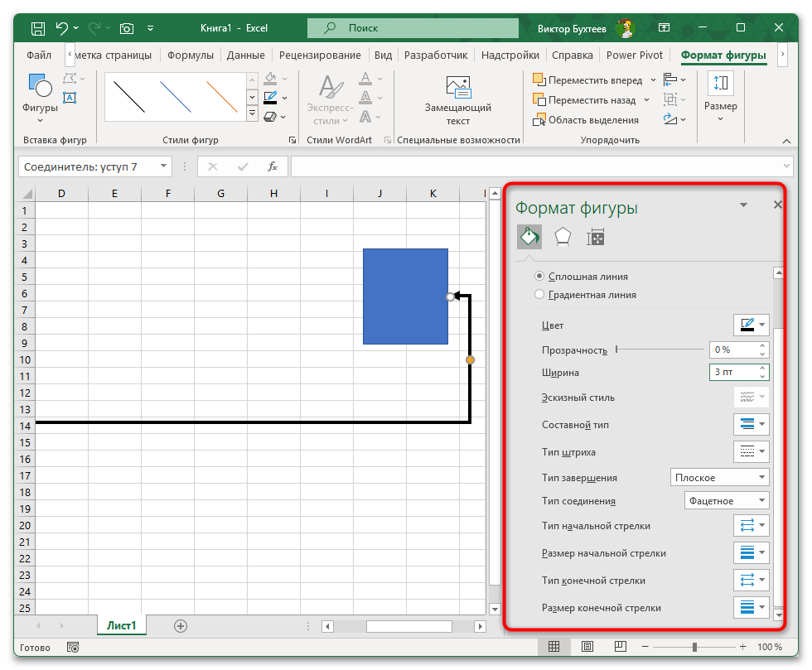Click the zoom slider in status bar
Viewport: 812px width, 670px height.
click(694, 647)
